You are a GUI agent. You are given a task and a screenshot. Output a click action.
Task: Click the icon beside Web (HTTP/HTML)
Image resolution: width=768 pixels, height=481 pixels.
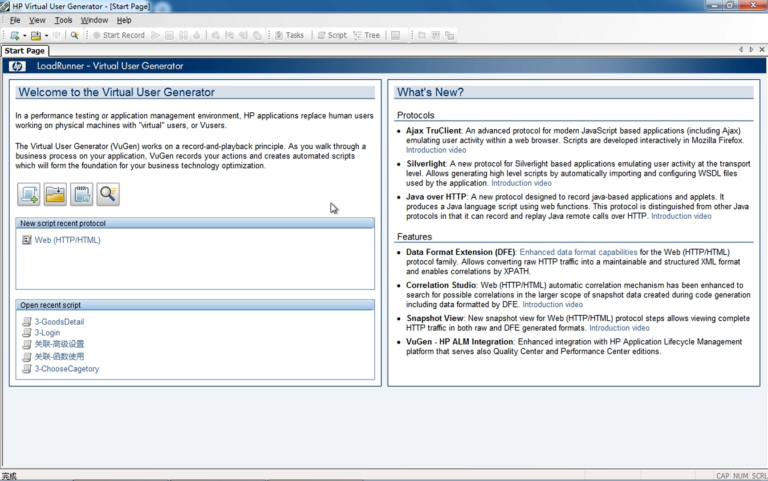coord(26,240)
